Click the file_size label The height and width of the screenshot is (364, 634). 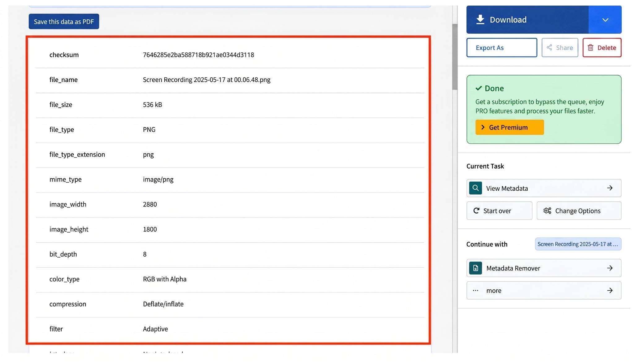tap(61, 105)
